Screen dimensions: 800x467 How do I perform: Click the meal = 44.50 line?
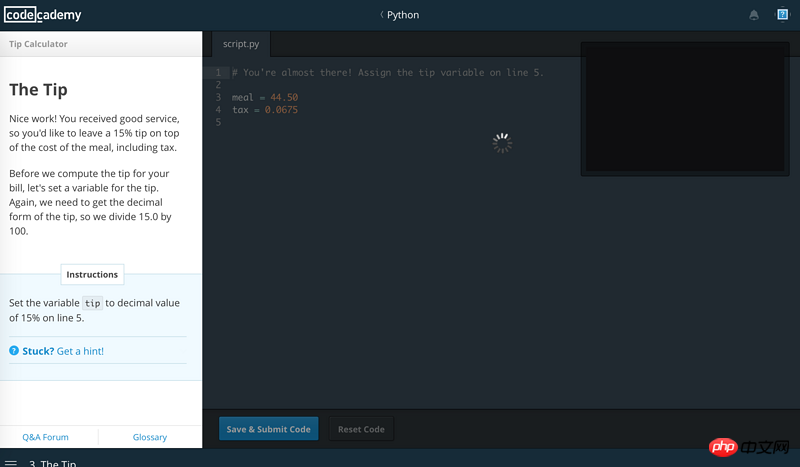click(x=265, y=97)
